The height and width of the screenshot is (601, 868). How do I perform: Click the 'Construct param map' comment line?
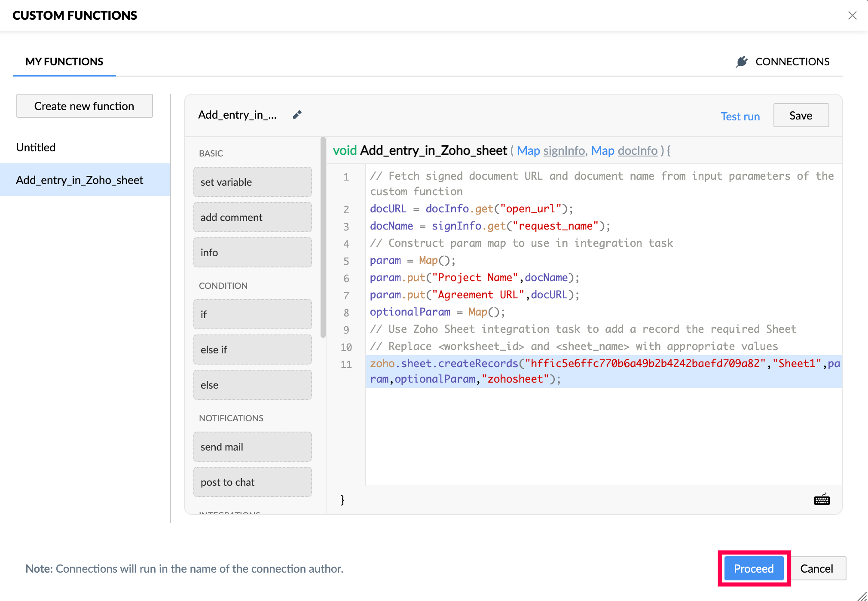[x=521, y=243]
